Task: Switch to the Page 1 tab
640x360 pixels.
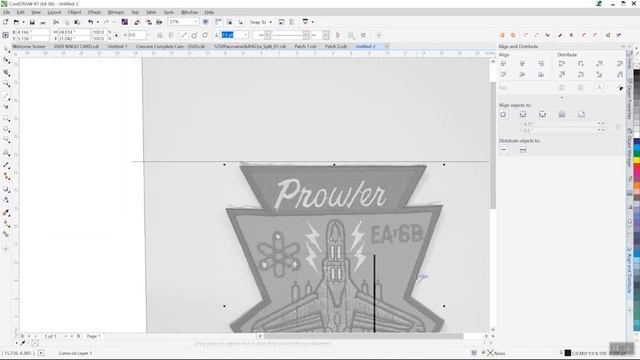Action: click(x=93, y=336)
